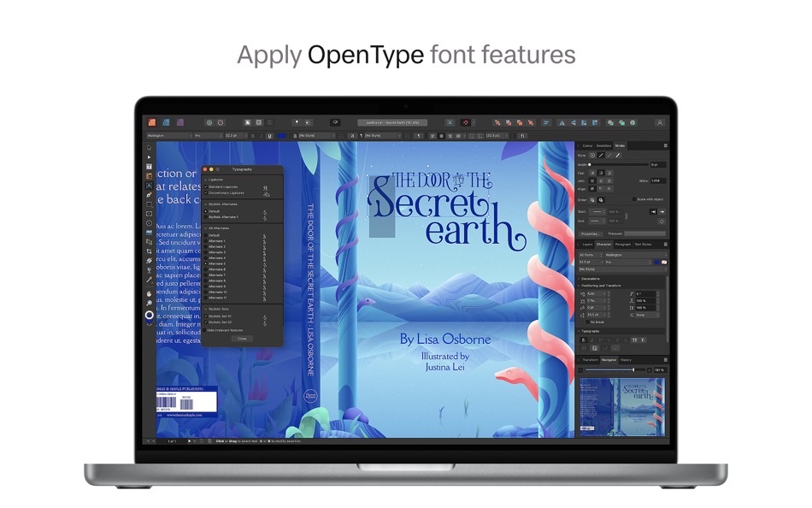Viewport: 812px width, 508px height.
Task: Choose the Table tool
Action: [x=149, y=176]
